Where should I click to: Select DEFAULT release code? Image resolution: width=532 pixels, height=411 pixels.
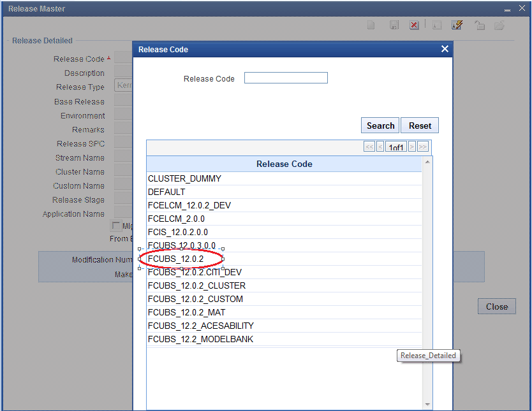pyautogui.click(x=284, y=192)
